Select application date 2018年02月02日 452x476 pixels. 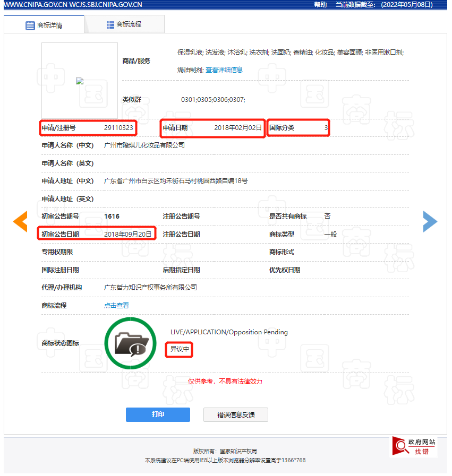[x=238, y=128]
